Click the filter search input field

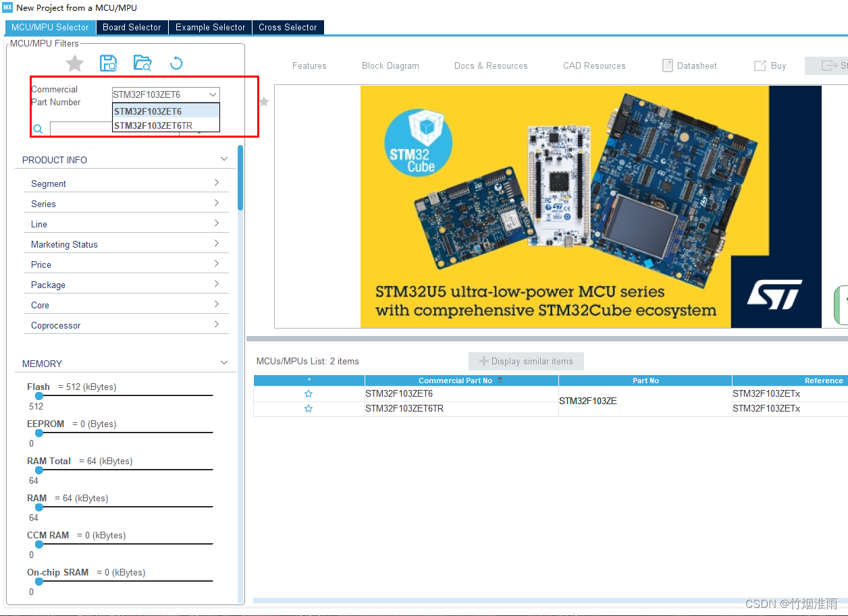(x=81, y=129)
